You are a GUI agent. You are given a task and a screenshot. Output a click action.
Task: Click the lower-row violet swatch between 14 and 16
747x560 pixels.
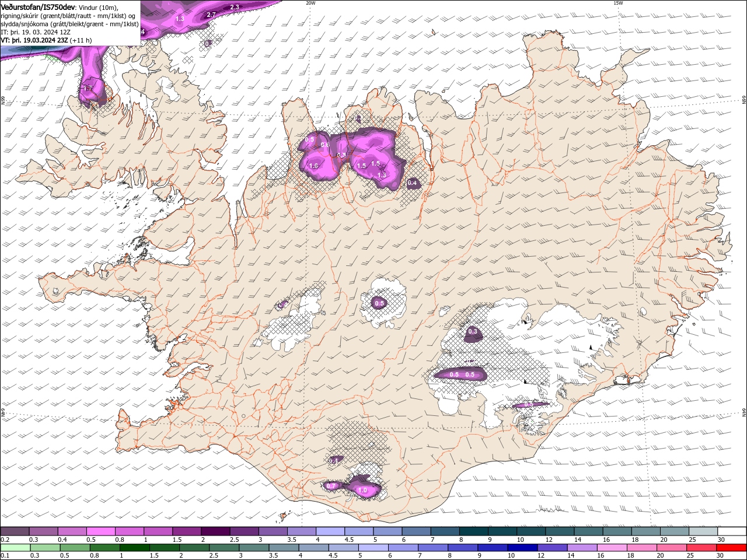click(x=582, y=548)
